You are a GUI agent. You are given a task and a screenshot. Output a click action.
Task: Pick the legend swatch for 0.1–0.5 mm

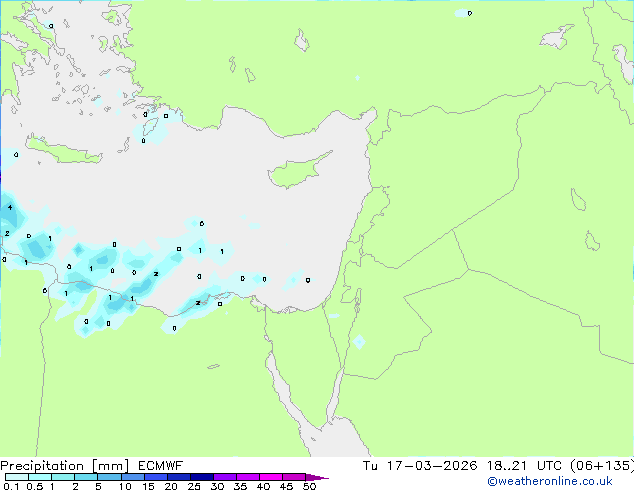point(17,477)
